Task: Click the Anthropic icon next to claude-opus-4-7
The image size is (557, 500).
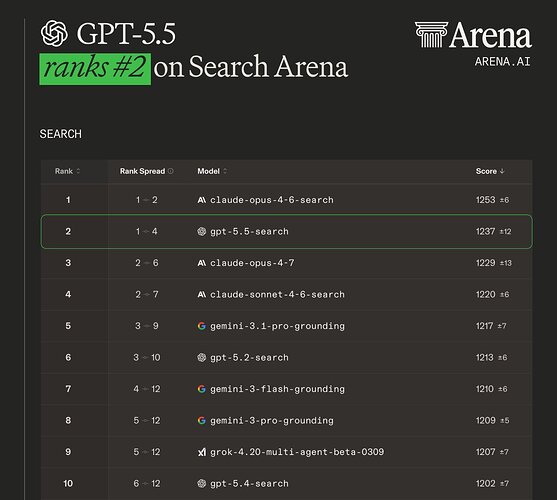Action: (201, 263)
